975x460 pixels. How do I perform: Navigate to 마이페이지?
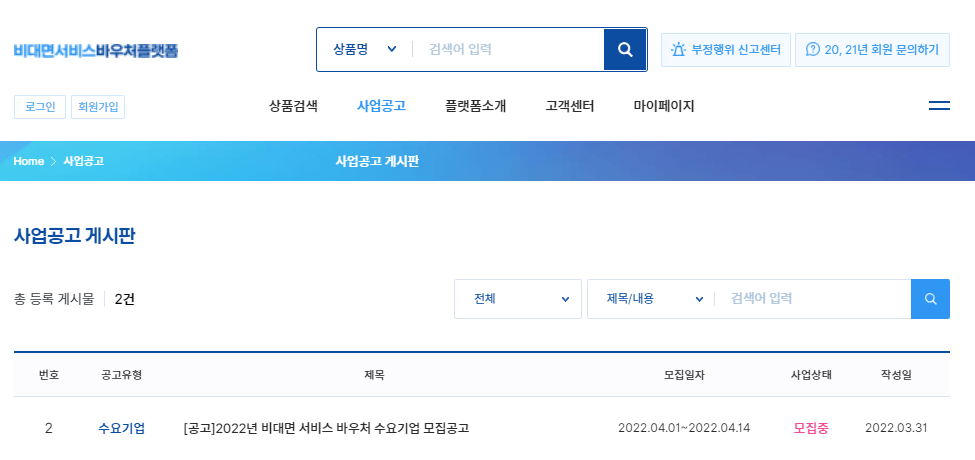coord(664,106)
